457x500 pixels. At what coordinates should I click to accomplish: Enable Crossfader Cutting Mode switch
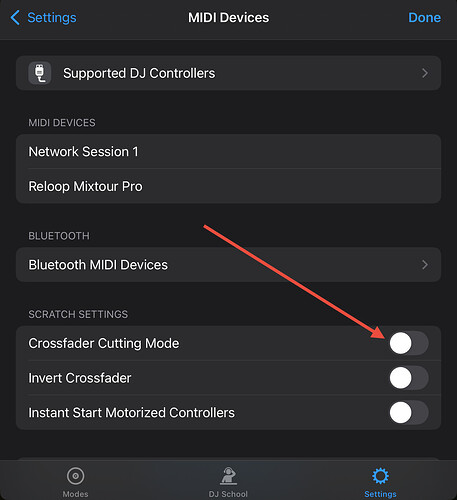pyautogui.click(x=409, y=343)
